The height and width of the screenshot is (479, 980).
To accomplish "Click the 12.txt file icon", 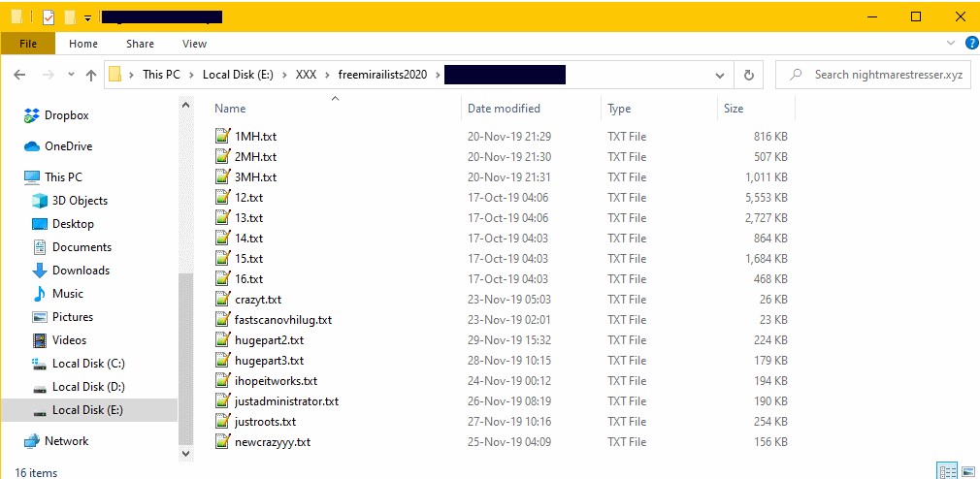I will [222, 198].
